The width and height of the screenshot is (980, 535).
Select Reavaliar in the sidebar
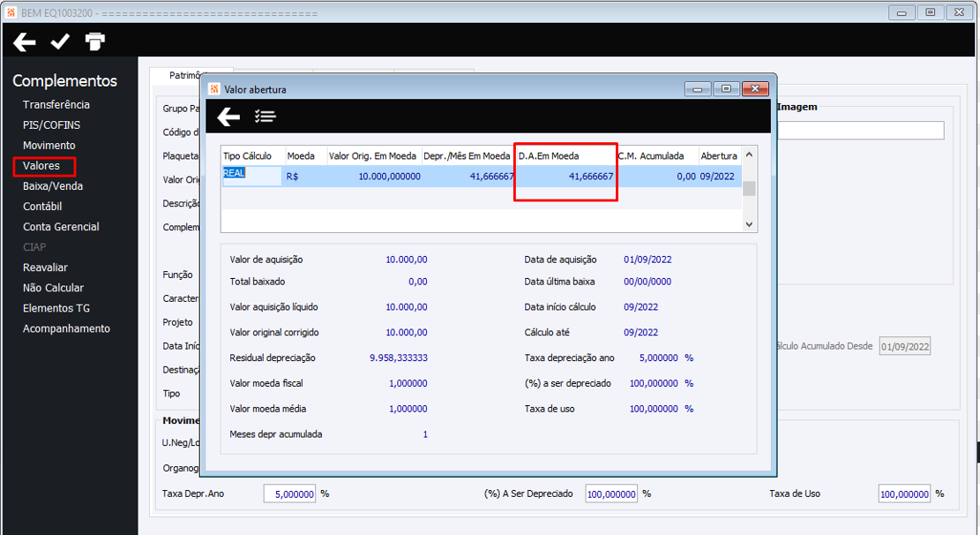45,267
